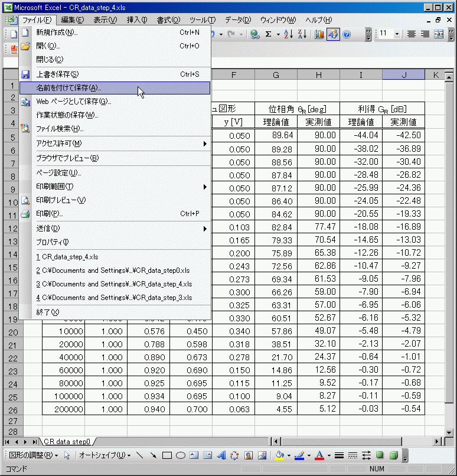Click the Insert Hyperlink globe icon
The image size is (457, 476).
pos(254,34)
